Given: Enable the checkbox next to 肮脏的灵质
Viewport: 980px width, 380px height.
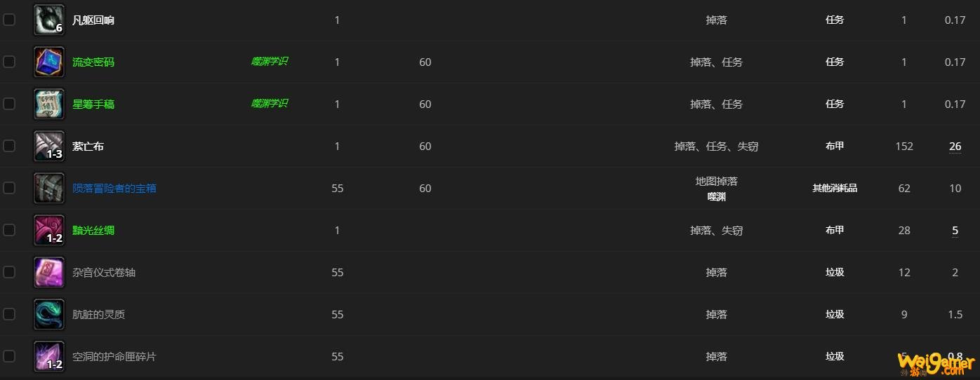Looking at the screenshot, I should (9, 314).
